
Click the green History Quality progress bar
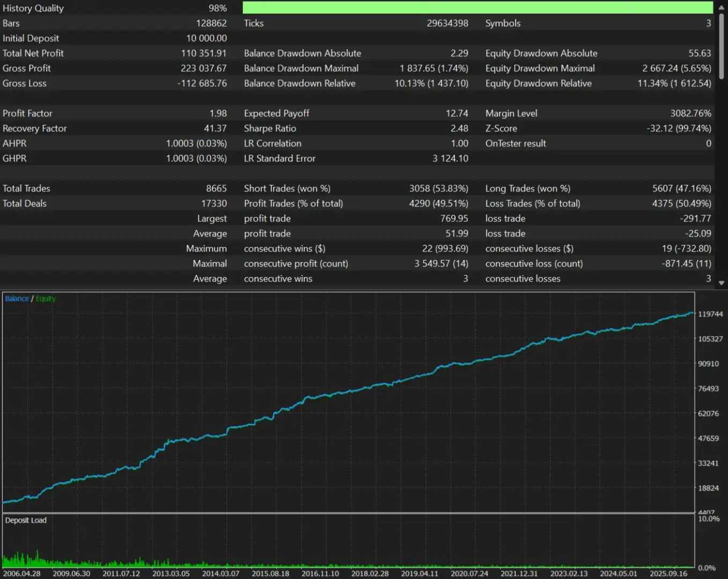point(477,8)
